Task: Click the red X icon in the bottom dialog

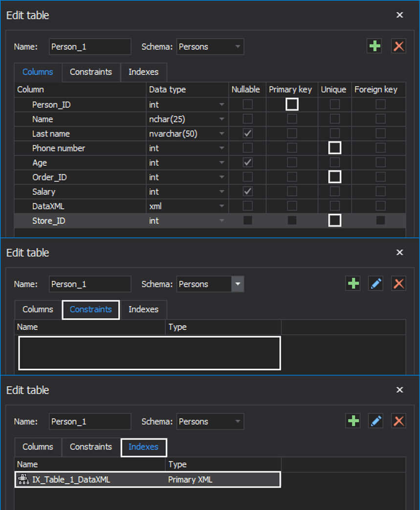Action: tap(398, 421)
